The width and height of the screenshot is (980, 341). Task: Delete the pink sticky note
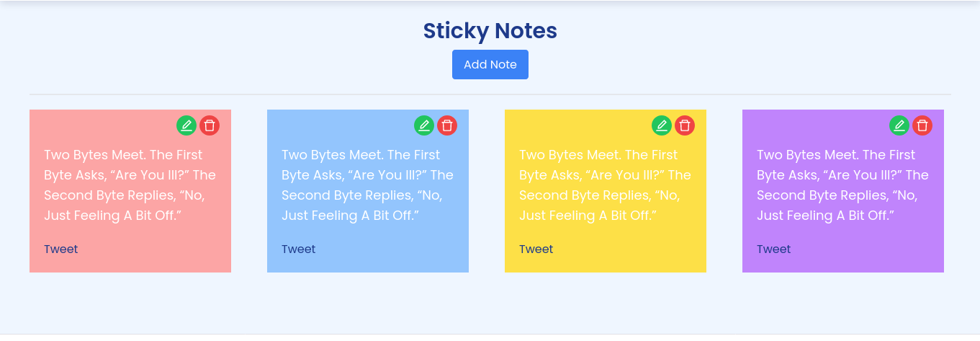(x=210, y=125)
